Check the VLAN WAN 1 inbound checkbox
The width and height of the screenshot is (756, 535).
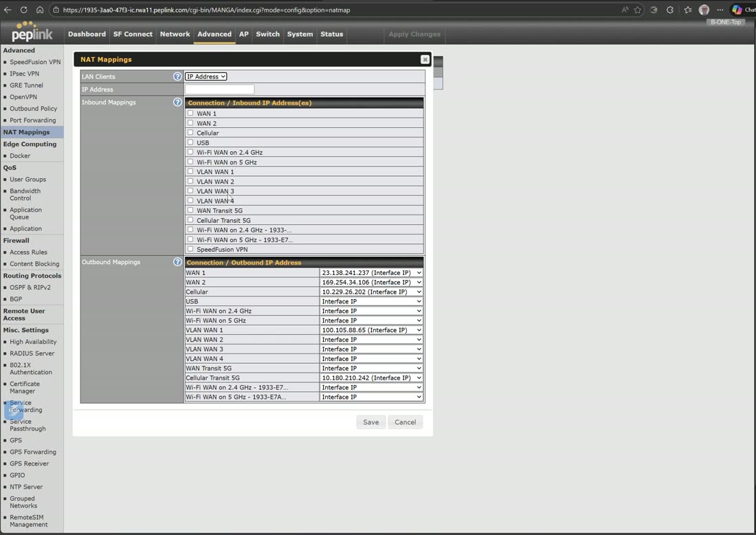pos(190,171)
